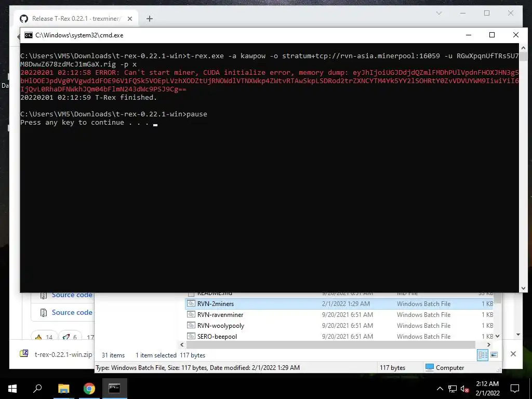Click cmd window scrollbar down arrow
Image resolution: width=532 pixels, height=399 pixels.
[523, 288]
